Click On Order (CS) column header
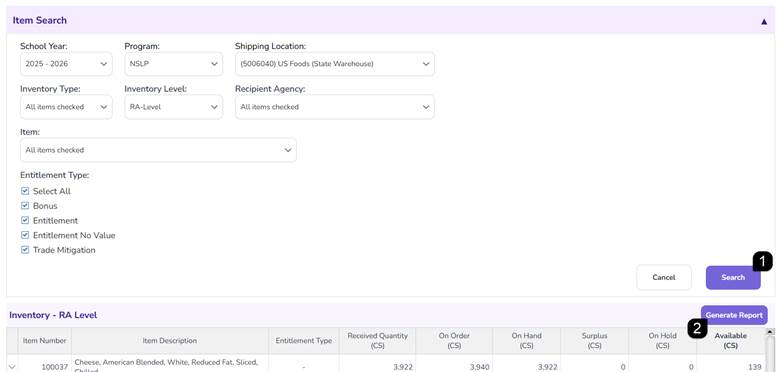 (x=454, y=341)
